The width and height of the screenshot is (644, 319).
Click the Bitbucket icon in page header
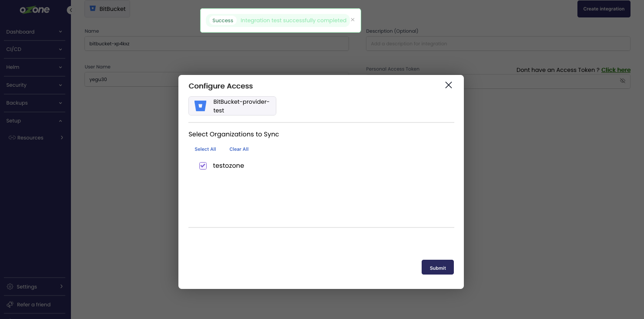(93, 9)
